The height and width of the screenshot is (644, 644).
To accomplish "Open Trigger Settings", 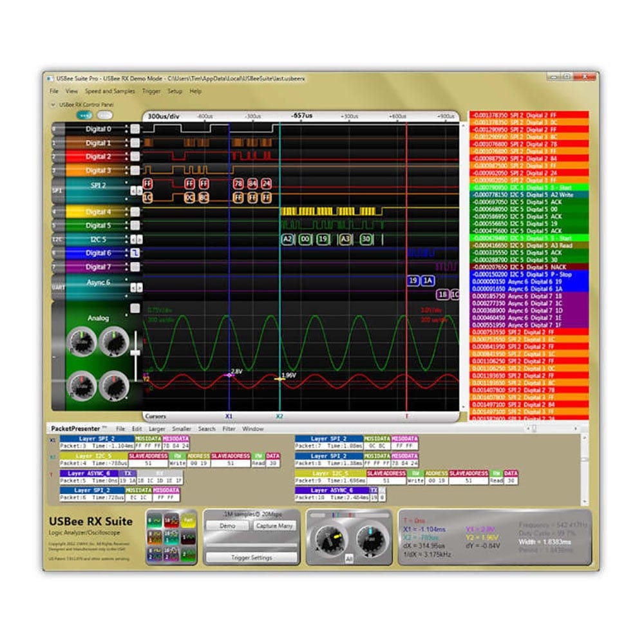I will 251,558.
